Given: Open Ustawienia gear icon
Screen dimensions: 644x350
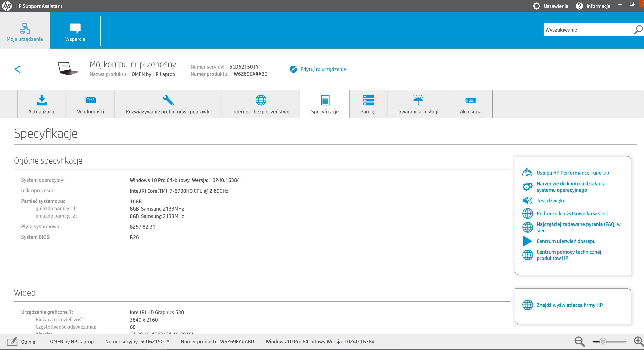Looking at the screenshot, I should [536, 6].
